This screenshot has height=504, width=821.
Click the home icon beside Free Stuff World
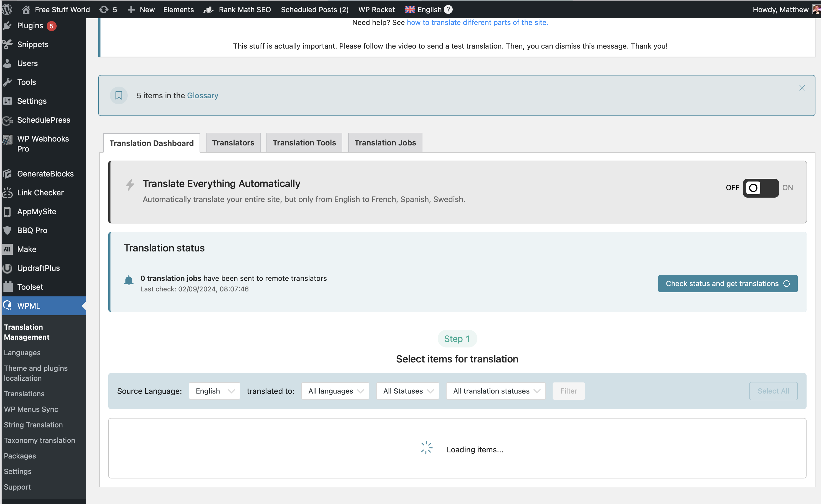[26, 9]
